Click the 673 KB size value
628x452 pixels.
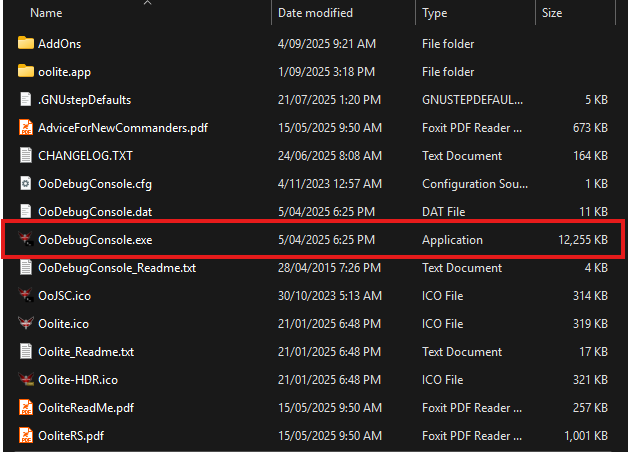coord(590,128)
